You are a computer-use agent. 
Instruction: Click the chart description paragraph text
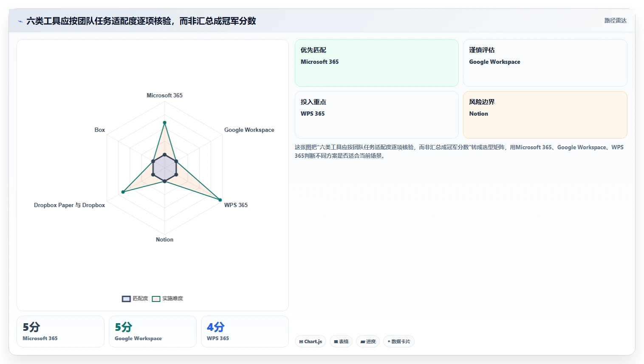tap(459, 151)
